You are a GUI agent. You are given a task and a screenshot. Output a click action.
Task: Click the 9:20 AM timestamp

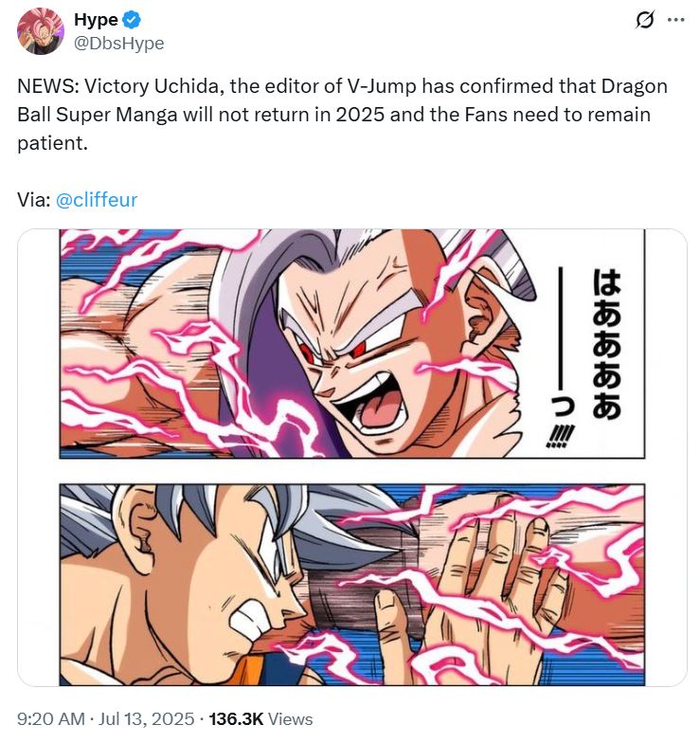pos(51,718)
